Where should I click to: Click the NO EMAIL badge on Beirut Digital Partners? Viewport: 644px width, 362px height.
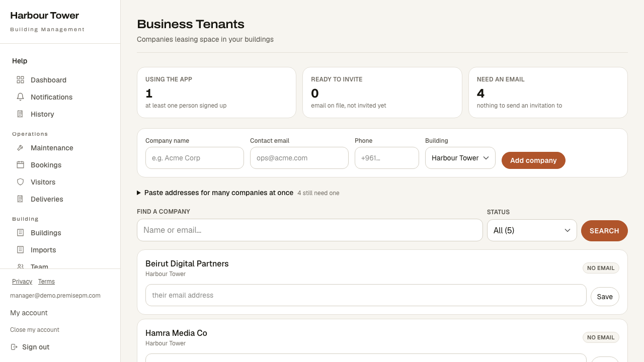coord(601,268)
